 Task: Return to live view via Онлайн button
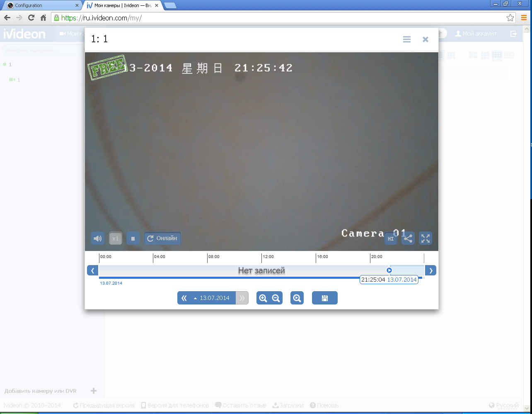point(162,239)
